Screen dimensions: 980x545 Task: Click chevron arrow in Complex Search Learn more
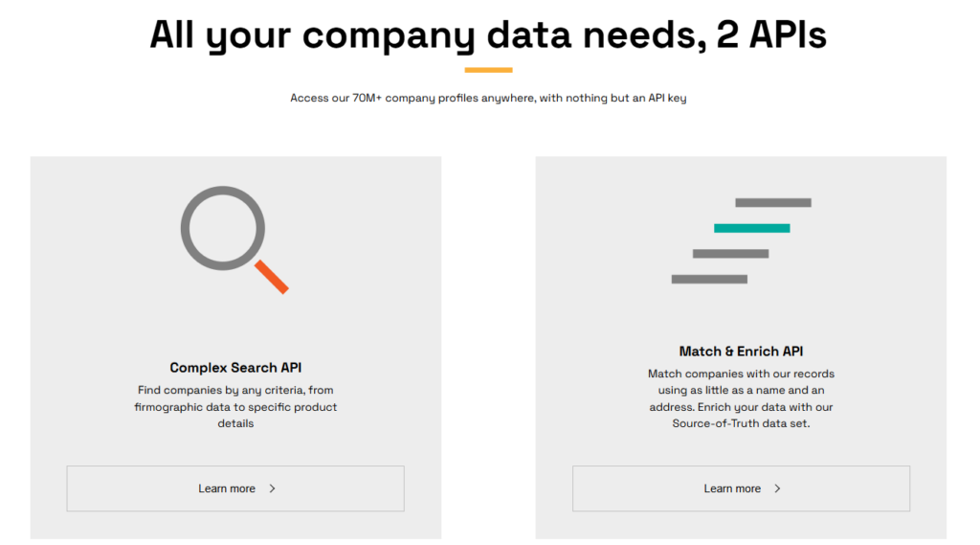[273, 488]
